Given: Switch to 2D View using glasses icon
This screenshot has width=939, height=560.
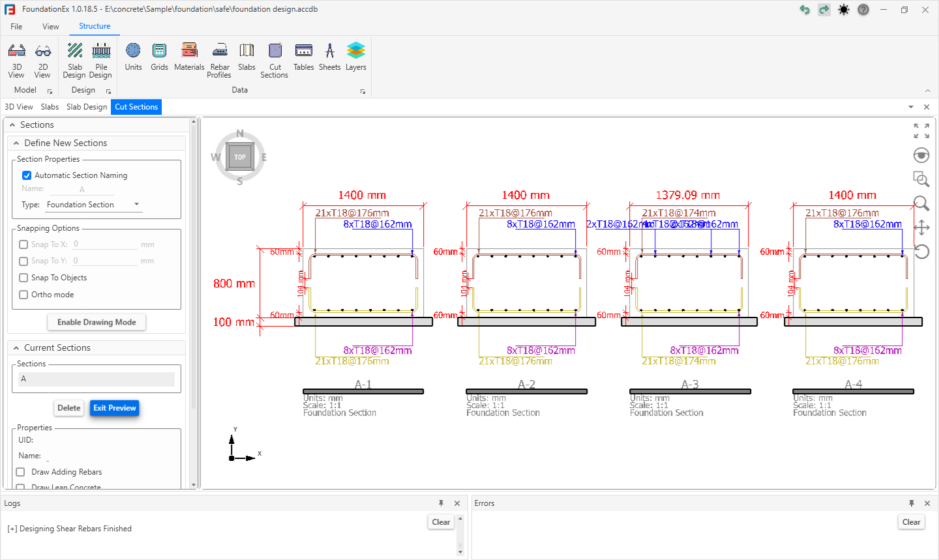Looking at the screenshot, I should click(43, 60).
